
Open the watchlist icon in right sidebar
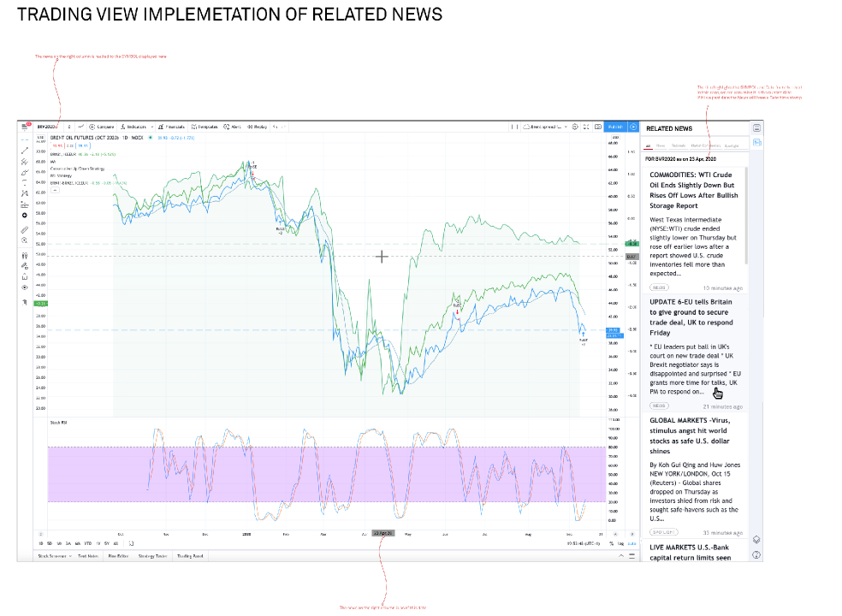coord(756,127)
